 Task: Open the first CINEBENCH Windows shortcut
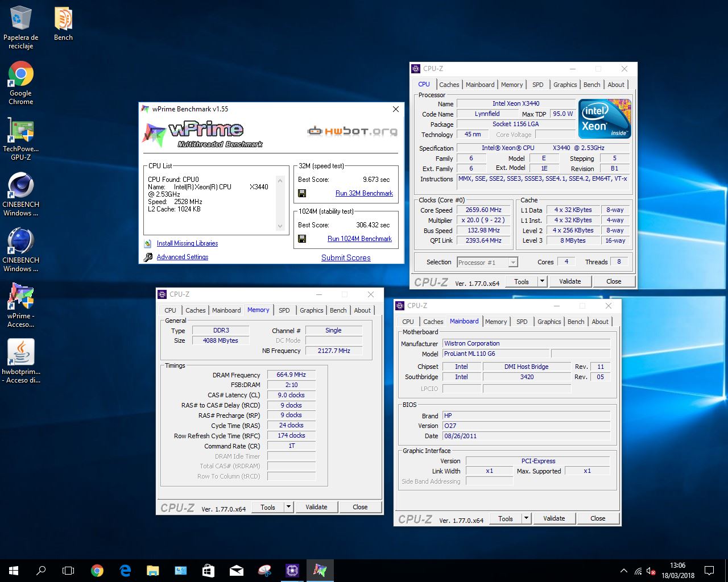tap(20, 194)
